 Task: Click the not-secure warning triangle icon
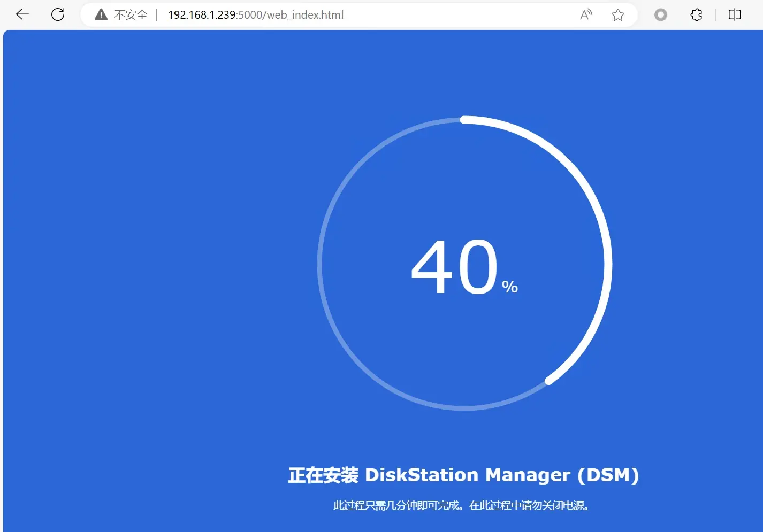[x=101, y=15]
